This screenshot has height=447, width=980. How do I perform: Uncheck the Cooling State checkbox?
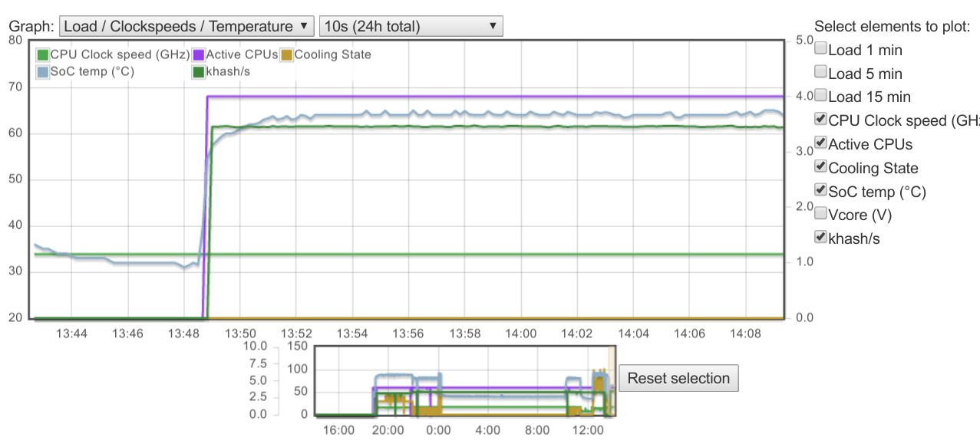point(821,166)
